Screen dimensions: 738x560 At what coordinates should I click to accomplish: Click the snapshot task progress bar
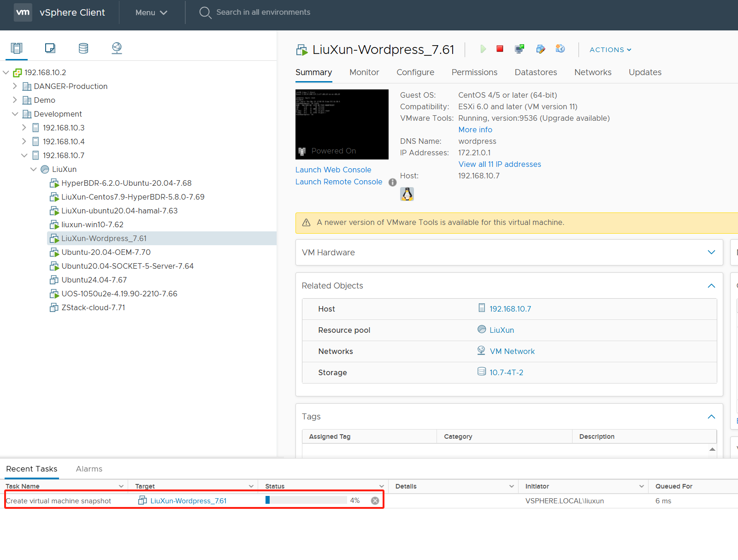(306, 500)
